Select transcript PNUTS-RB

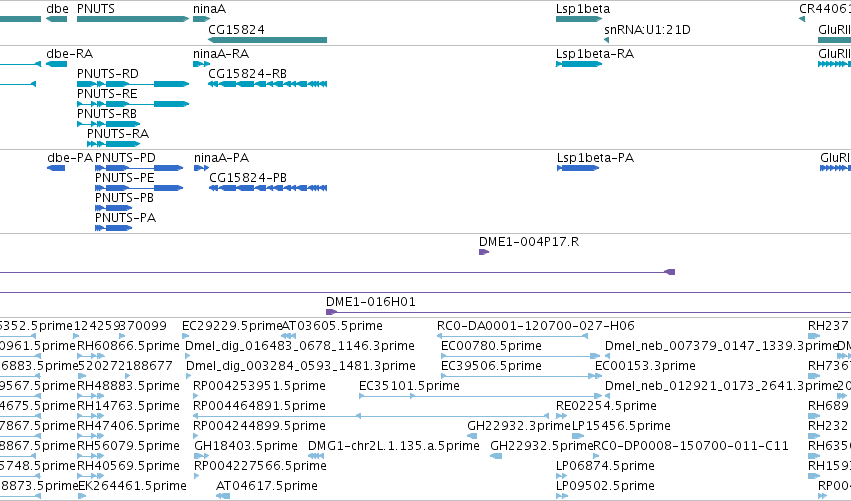tap(109, 124)
